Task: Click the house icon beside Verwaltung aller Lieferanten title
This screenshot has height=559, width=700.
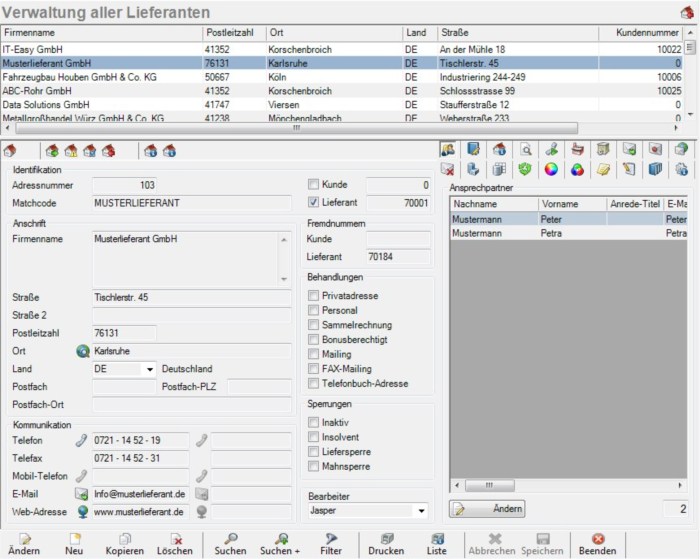Action: pyautogui.click(x=688, y=13)
